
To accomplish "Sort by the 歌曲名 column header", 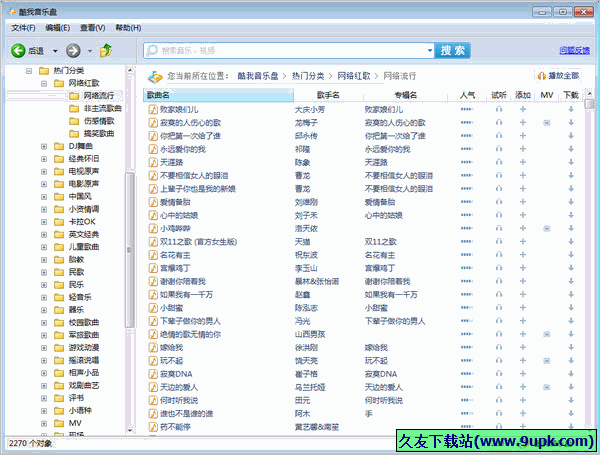I will coord(218,95).
